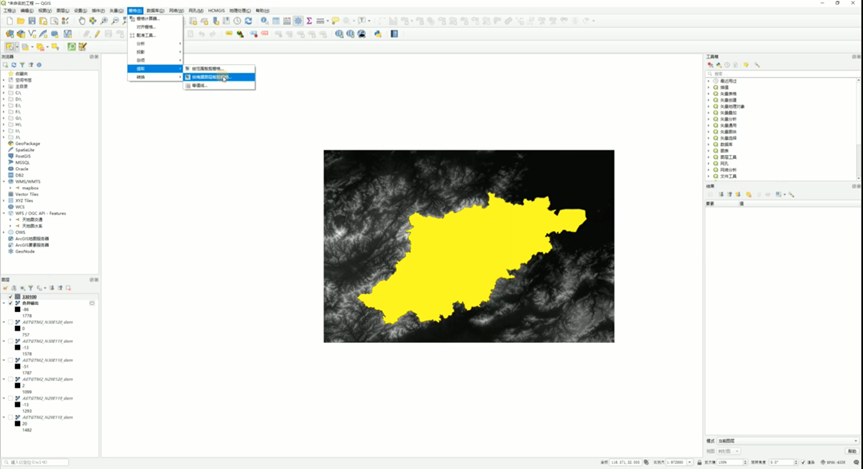
Task: Toggle the render checkbox in status bar
Action: (804, 462)
